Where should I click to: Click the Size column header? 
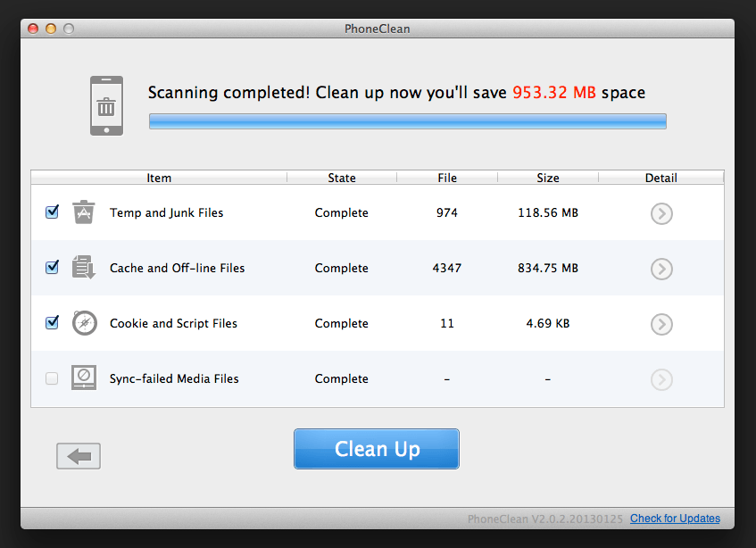click(x=548, y=178)
